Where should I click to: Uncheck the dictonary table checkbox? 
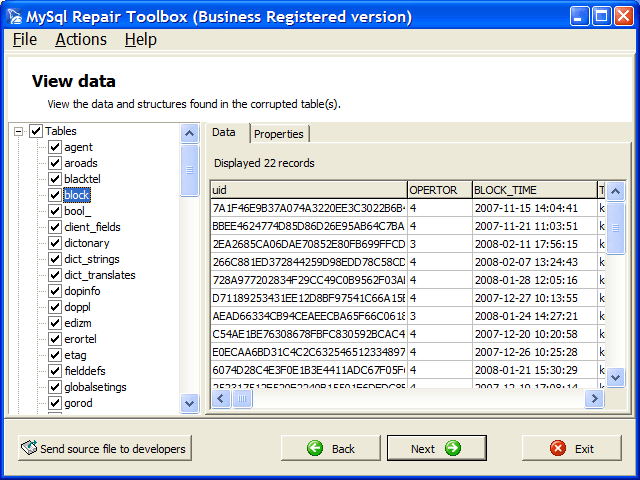[55, 243]
